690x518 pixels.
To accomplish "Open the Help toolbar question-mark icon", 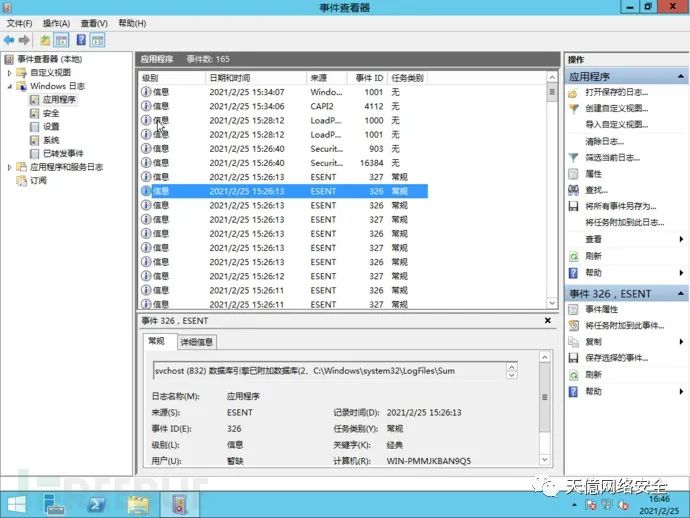I will [81, 40].
